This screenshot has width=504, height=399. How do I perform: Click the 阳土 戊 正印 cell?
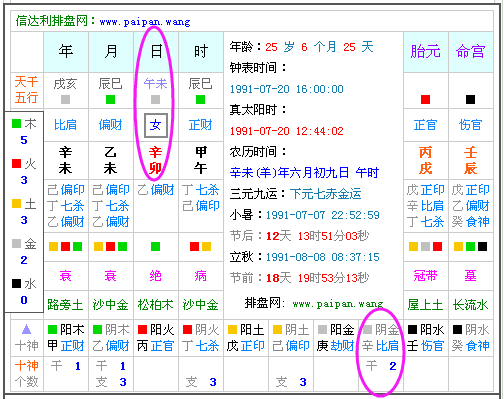pos(246,338)
